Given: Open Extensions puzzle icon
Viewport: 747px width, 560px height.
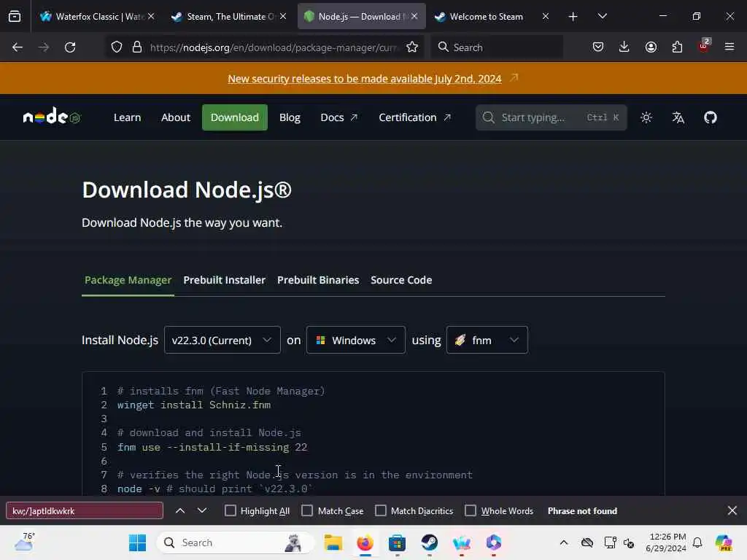Looking at the screenshot, I should 677,47.
